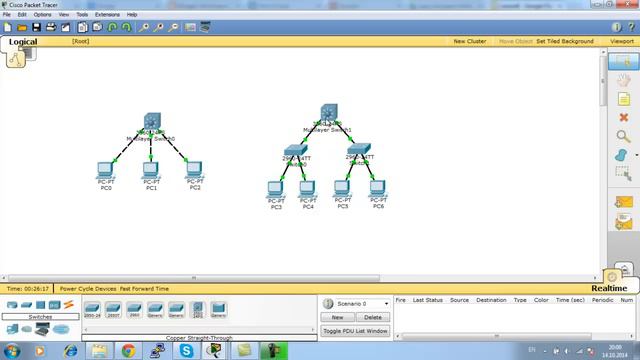Open the Custom Devices Dialog icon
Viewport: 640px width, 360px height.
205,27
